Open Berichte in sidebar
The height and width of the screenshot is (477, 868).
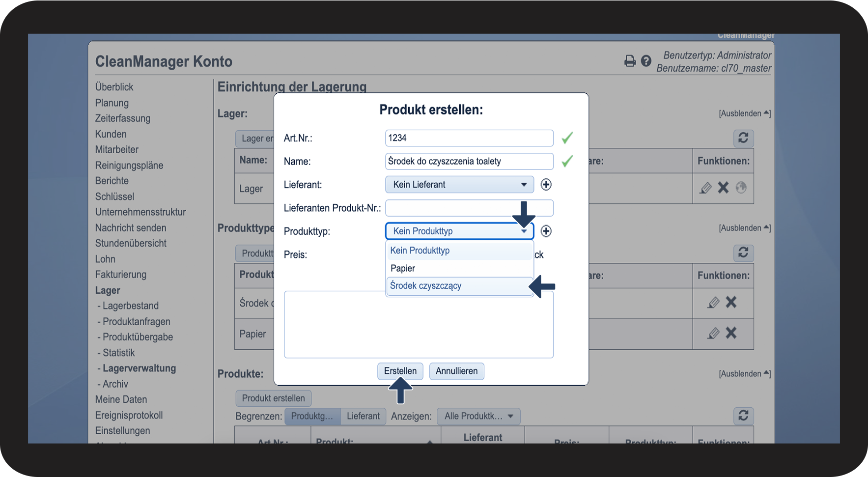click(x=112, y=181)
